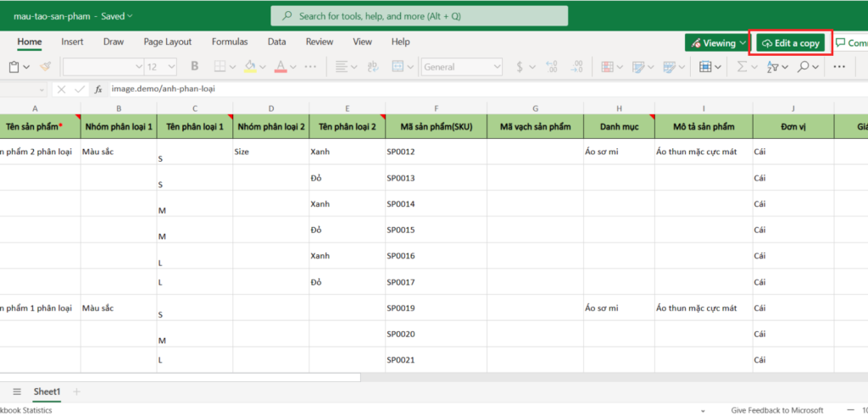Select the SP0021 cell
This screenshot has height=416, width=868.
[x=437, y=359]
